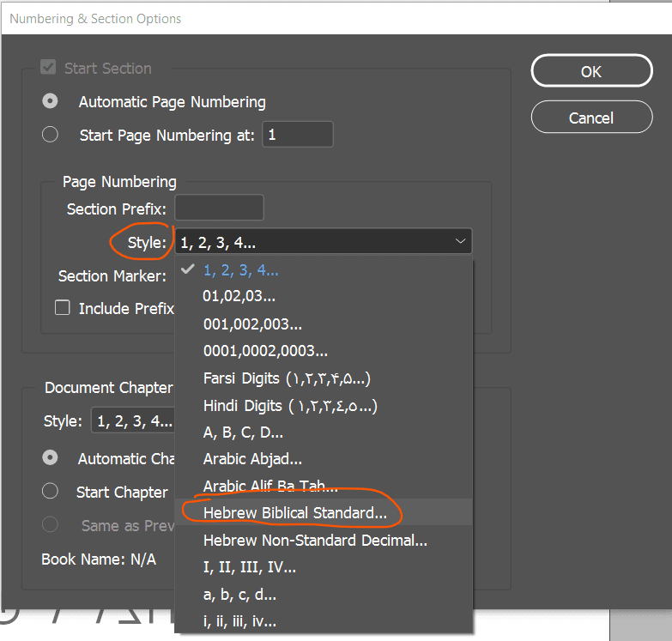Toggle the Include Prefix checkbox
Screen dimensions: 672x641
63,308
